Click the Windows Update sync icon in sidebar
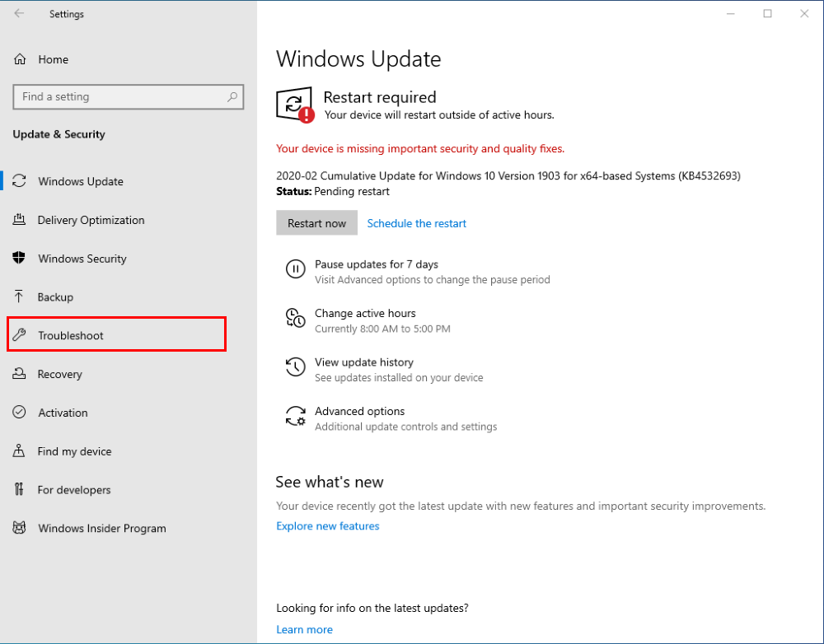Image resolution: width=824 pixels, height=644 pixels. click(20, 181)
